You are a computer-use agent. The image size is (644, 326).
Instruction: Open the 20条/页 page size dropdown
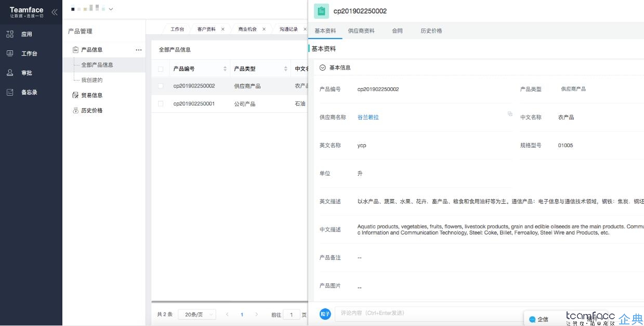coord(196,315)
